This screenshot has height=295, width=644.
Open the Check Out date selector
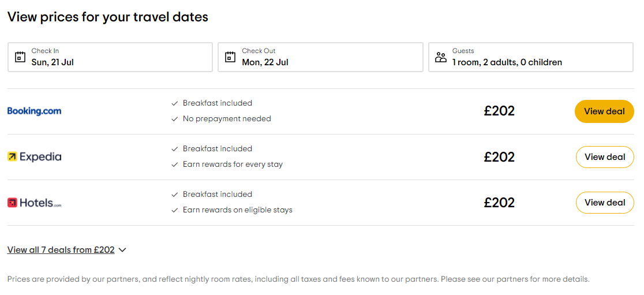tap(320, 57)
